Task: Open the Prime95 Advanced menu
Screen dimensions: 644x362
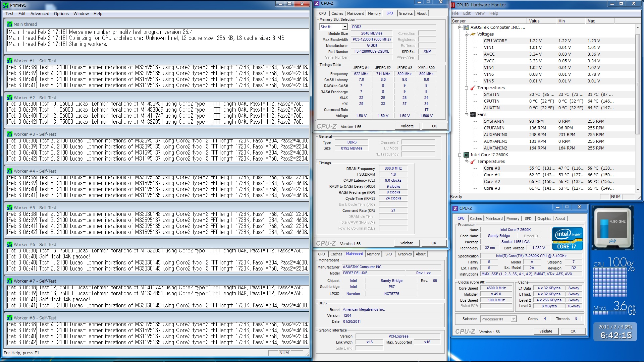Action: point(40,14)
